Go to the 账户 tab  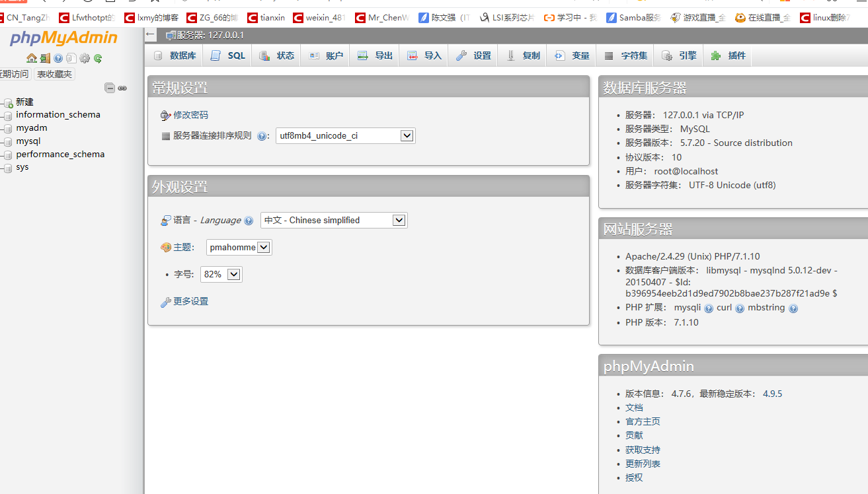(326, 55)
